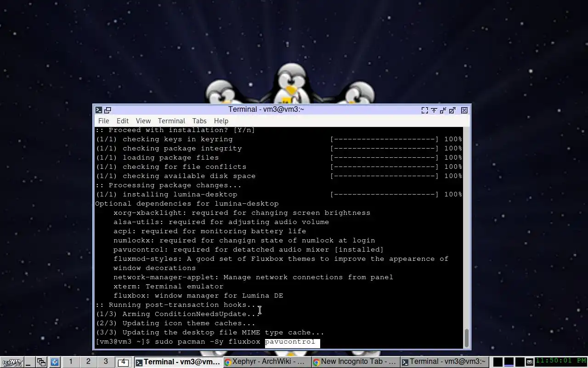Open the Xephyr - ArchWiki taskbar window
This screenshot has height=368, width=588.
tap(266, 362)
